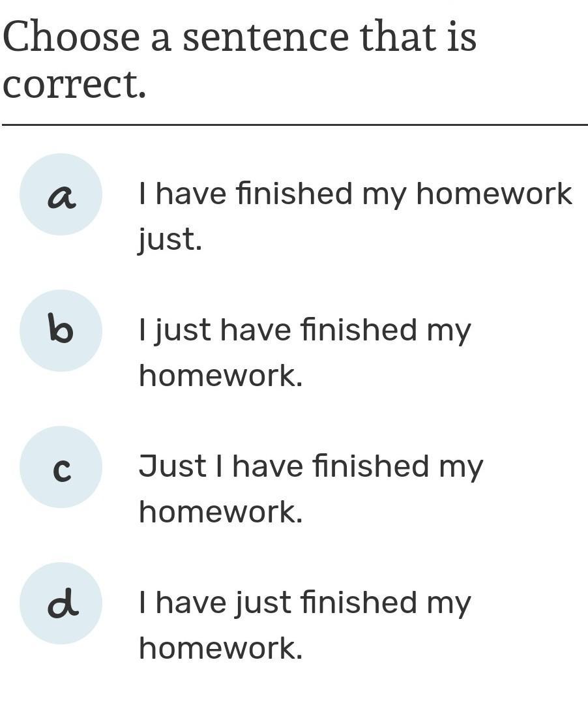Pick the circle labeled 'd'

pos(61,603)
